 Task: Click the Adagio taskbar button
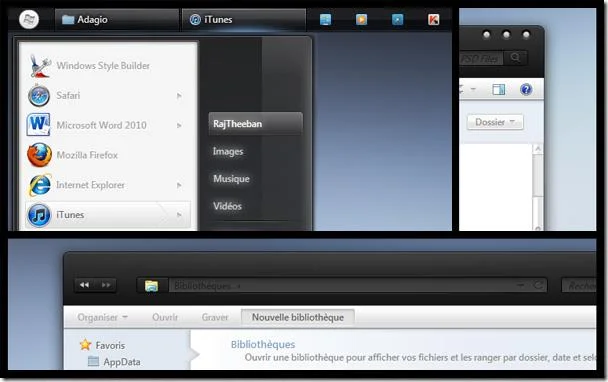coord(117,19)
